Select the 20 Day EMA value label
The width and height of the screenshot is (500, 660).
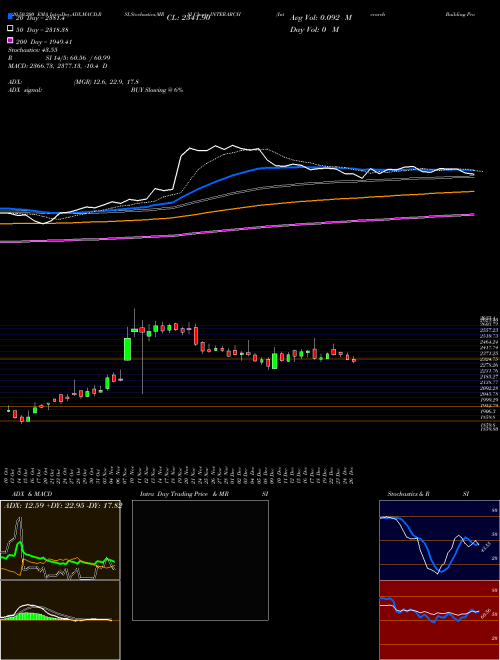(x=40, y=18)
